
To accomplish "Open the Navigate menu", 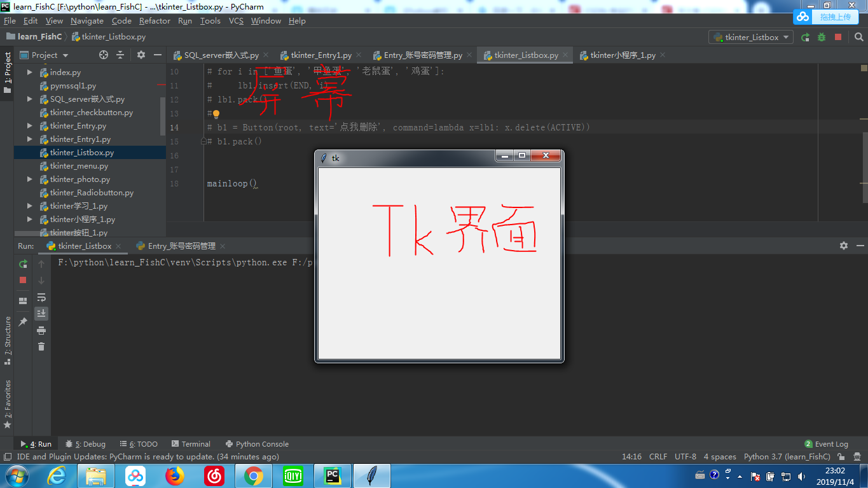I will point(87,21).
